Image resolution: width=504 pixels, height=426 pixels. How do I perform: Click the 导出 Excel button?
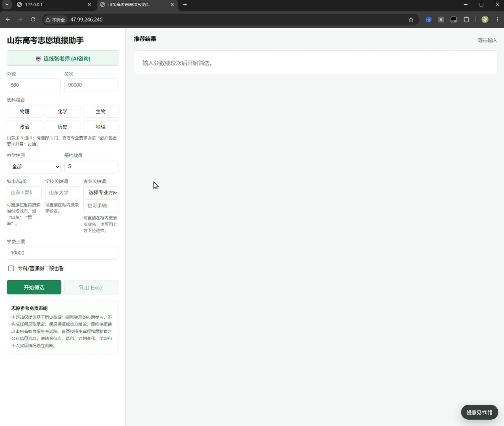click(91, 287)
